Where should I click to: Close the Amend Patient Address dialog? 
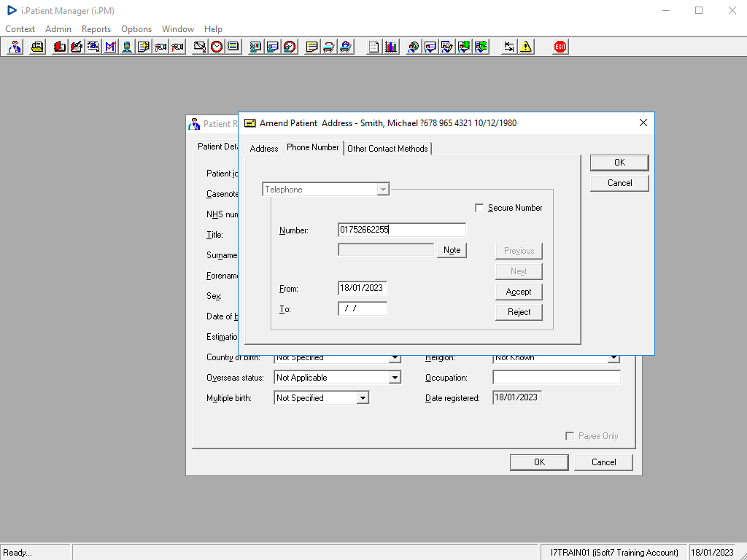[643, 122]
